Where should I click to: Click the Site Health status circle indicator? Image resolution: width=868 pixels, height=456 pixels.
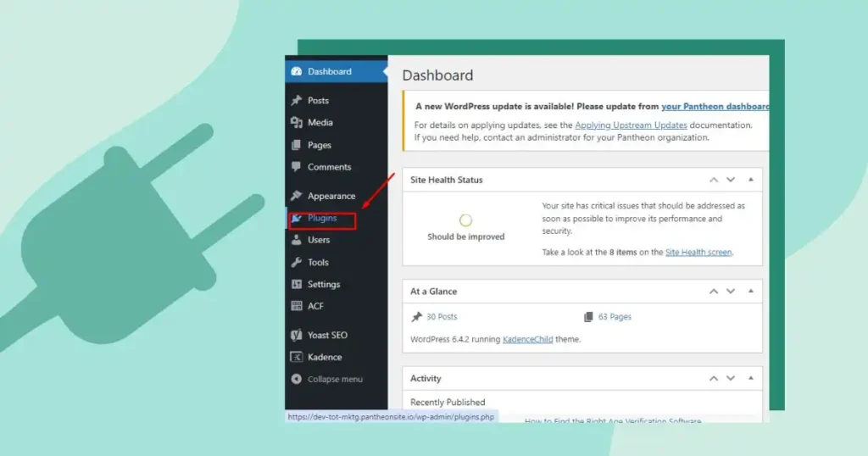[x=465, y=220]
